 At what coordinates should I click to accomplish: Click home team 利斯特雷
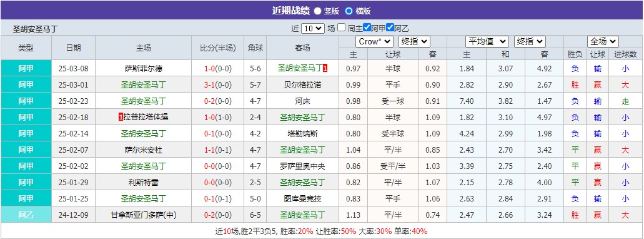(x=143, y=182)
